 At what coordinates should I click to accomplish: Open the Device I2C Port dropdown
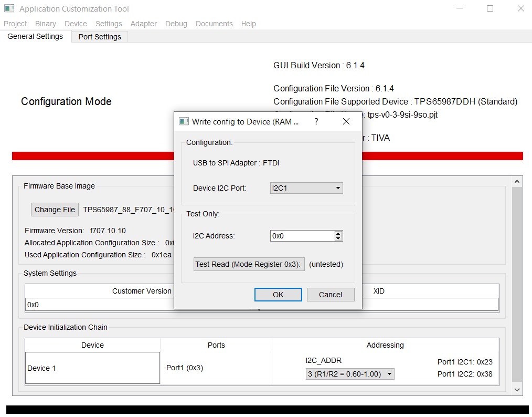306,187
